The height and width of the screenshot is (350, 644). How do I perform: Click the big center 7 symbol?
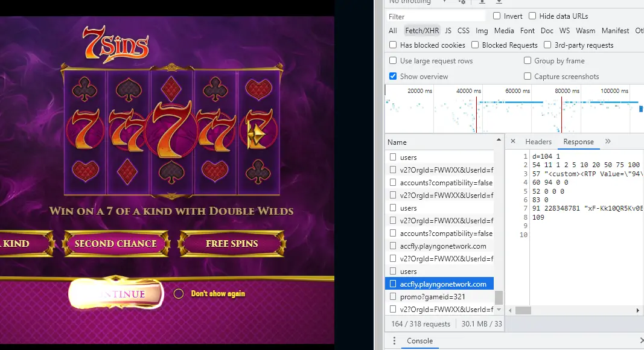point(171,130)
